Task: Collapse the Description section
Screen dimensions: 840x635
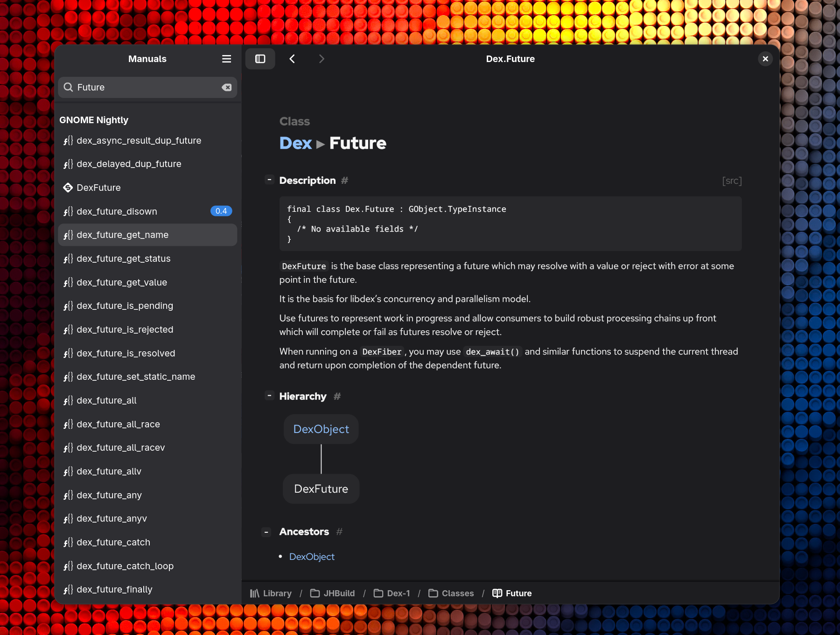Action: click(x=269, y=179)
